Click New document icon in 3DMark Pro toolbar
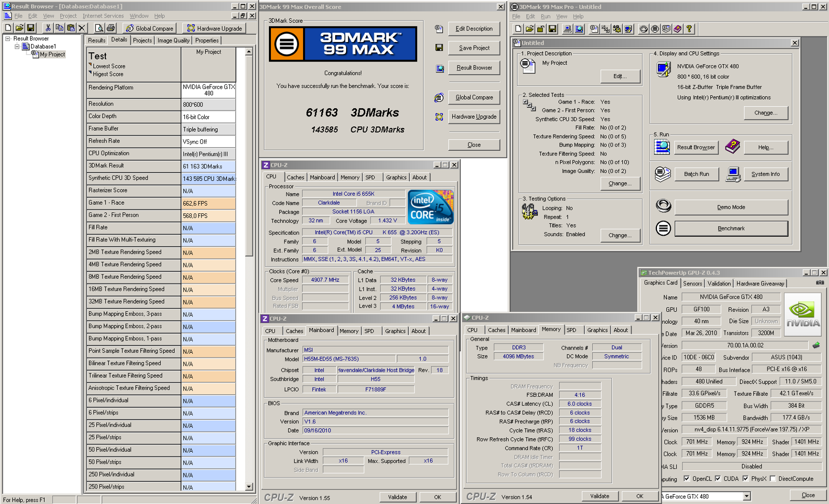The image size is (829, 504). click(x=518, y=29)
